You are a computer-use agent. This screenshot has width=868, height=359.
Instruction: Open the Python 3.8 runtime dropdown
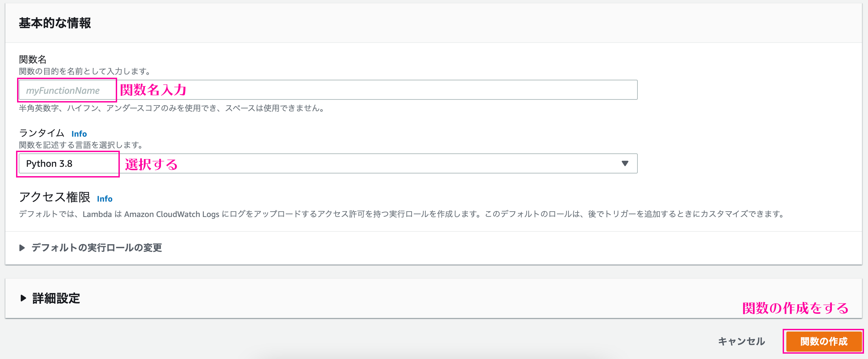pyautogui.click(x=327, y=163)
